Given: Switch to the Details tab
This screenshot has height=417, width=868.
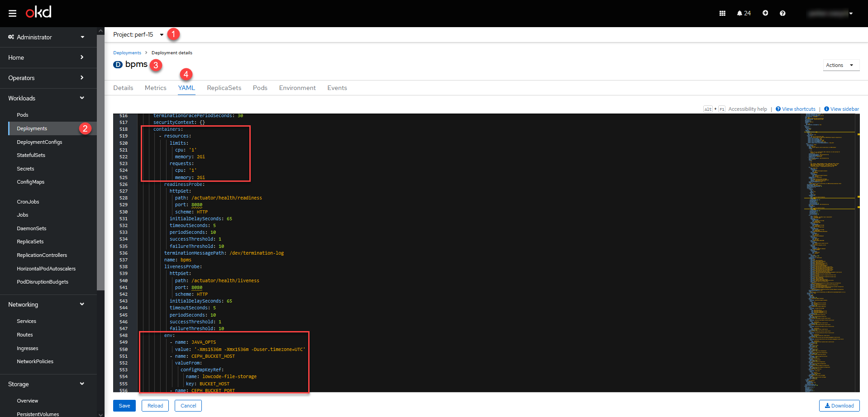Looking at the screenshot, I should pos(123,88).
